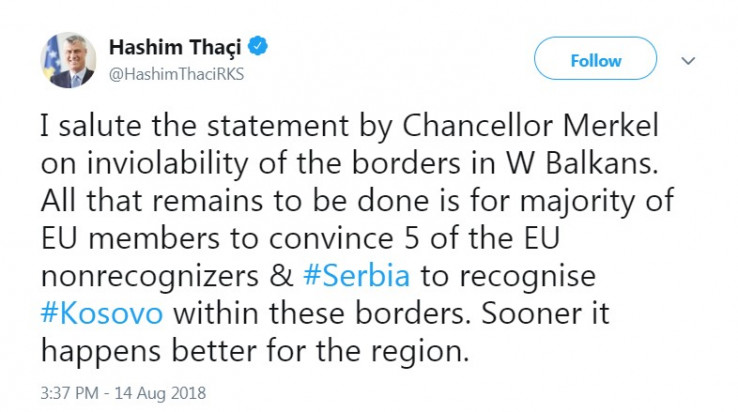Open the "Hashim Thaçi" display name link
Screen dimensions: 738x412
[x=177, y=47]
